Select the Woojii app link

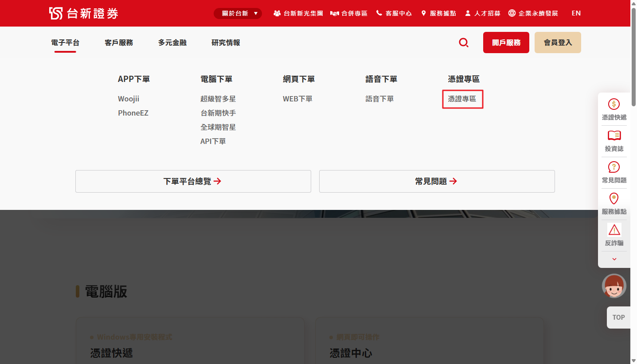click(129, 99)
